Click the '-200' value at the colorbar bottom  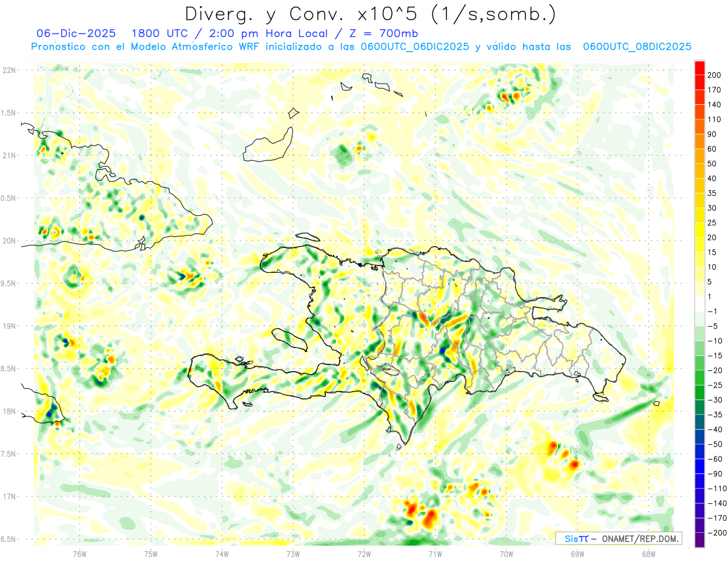pyautogui.click(x=717, y=533)
